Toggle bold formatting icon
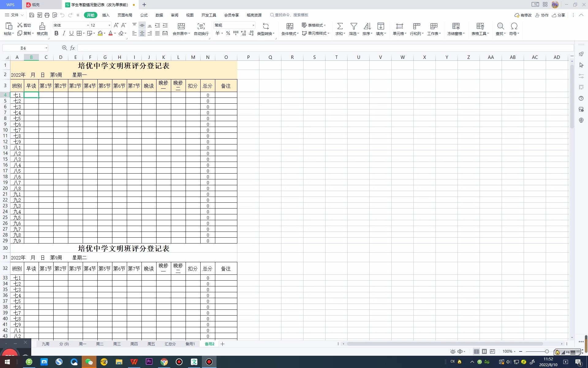The height and width of the screenshot is (368, 588). pos(56,33)
